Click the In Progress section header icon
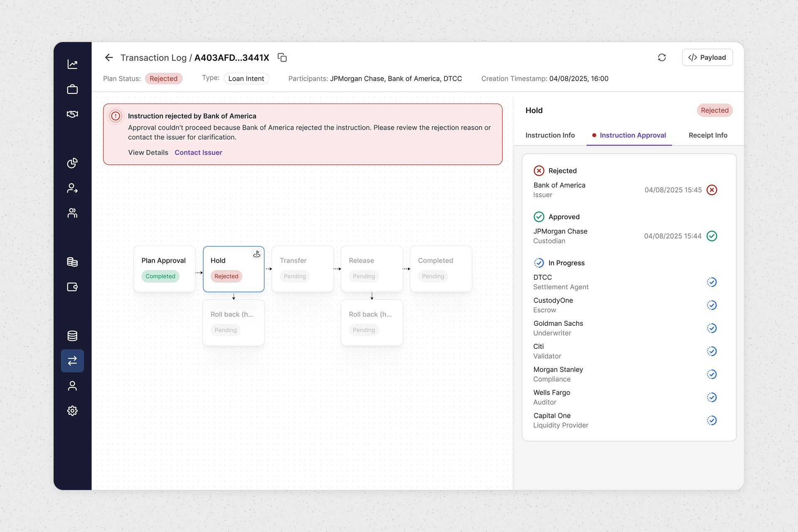 coord(539,263)
